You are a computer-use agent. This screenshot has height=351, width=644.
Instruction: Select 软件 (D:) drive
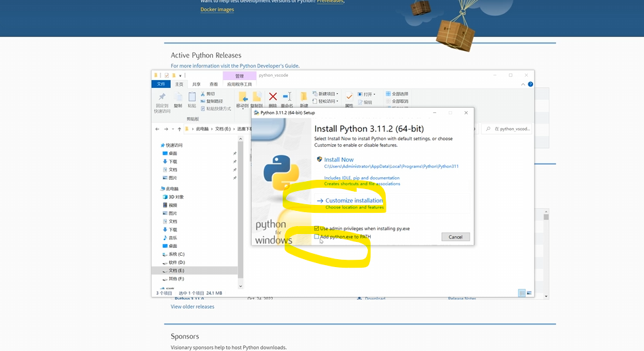coord(176,262)
